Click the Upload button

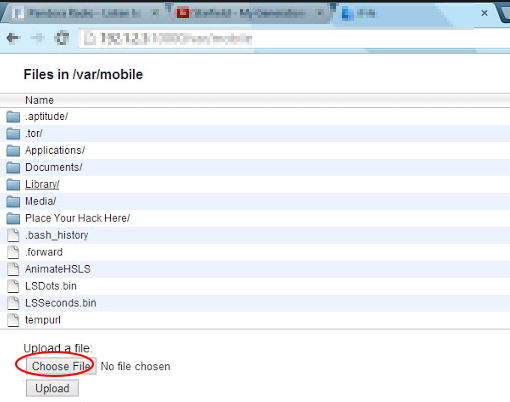pos(52,388)
